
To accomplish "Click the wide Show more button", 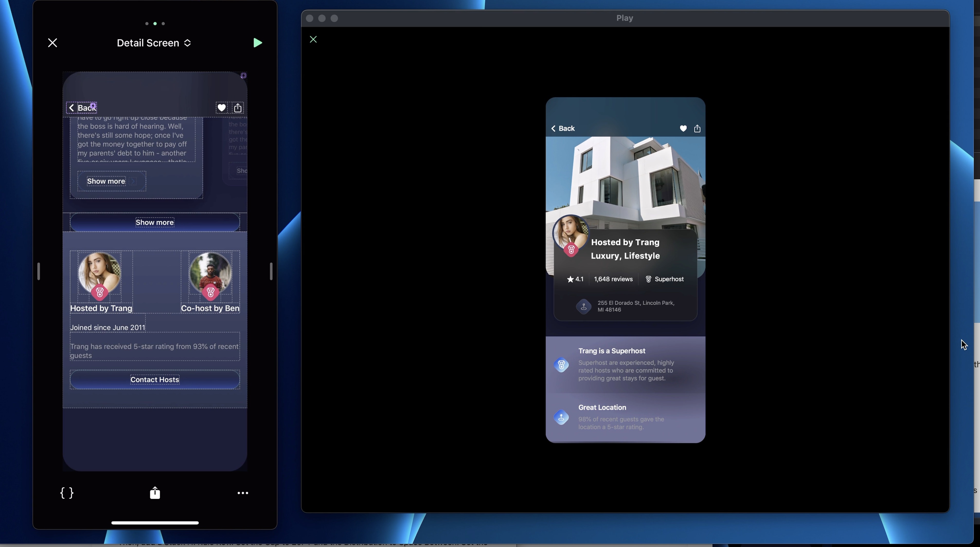I will pos(155,222).
